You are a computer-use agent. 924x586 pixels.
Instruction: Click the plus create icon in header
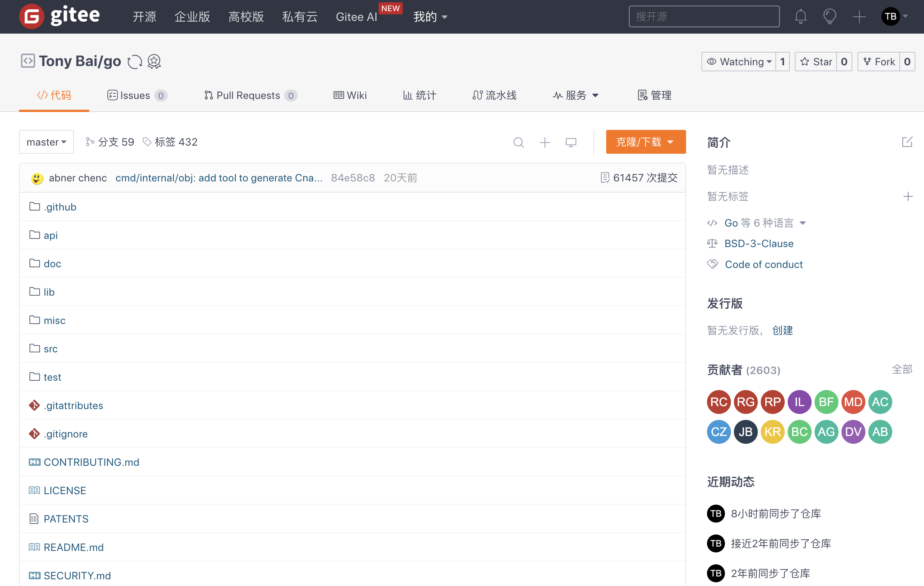859,16
